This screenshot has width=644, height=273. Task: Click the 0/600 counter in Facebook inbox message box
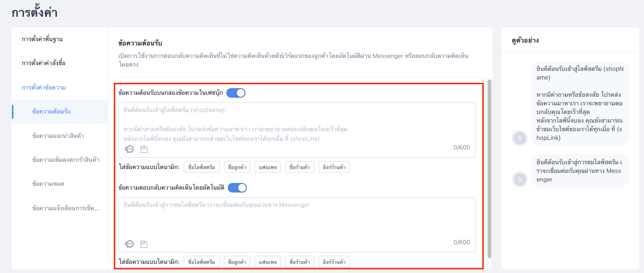click(x=462, y=148)
